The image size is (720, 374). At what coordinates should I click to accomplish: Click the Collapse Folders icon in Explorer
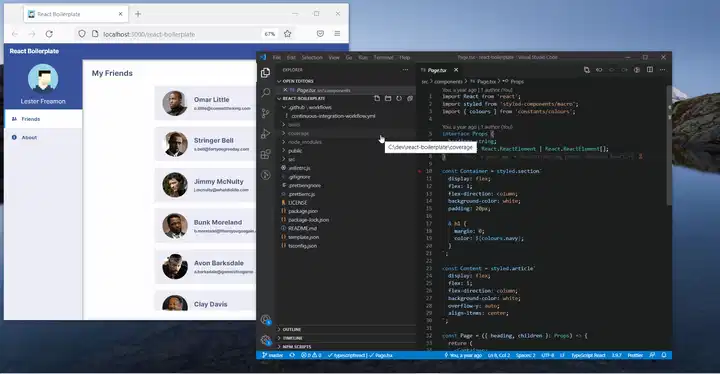[410, 98]
